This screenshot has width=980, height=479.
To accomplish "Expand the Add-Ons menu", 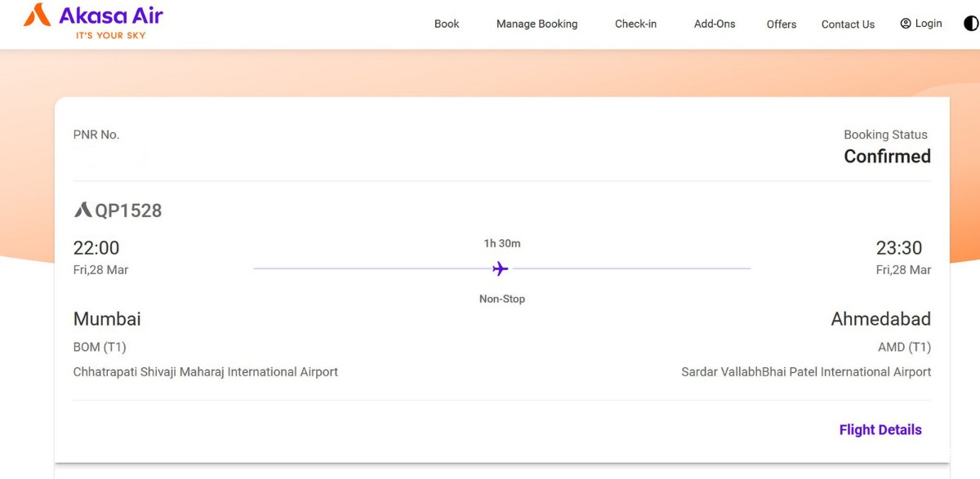I will [x=715, y=24].
